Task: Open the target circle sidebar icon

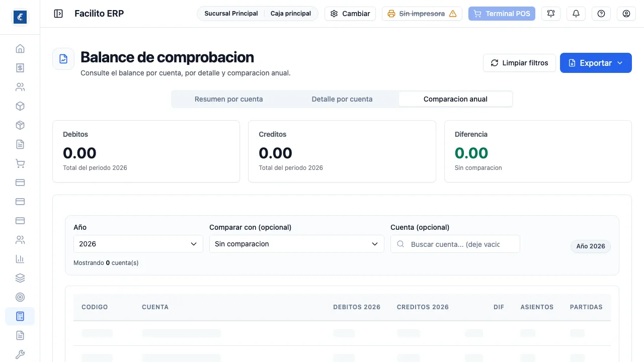Action: point(20,297)
